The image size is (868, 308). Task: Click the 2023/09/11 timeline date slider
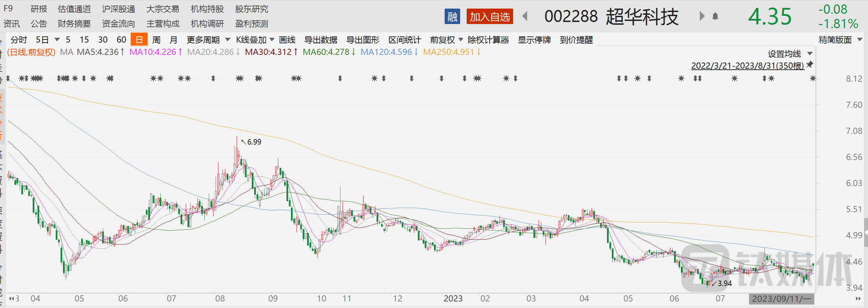(781, 299)
